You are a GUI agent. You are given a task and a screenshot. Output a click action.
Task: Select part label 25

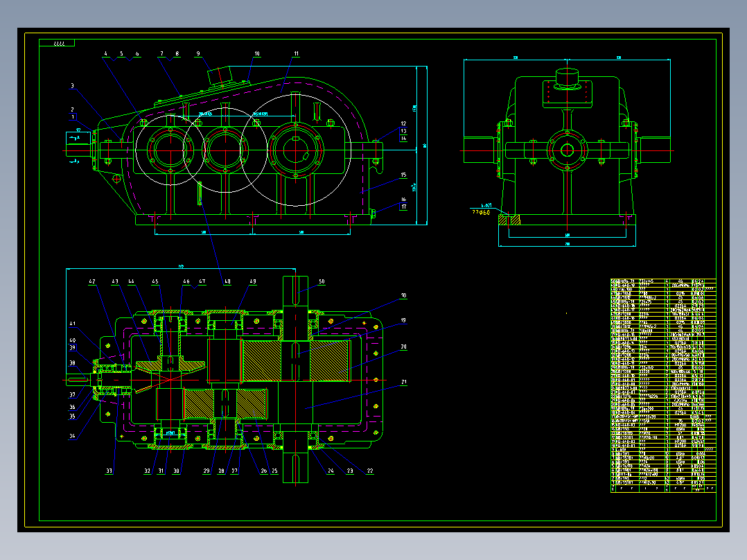coord(274,471)
